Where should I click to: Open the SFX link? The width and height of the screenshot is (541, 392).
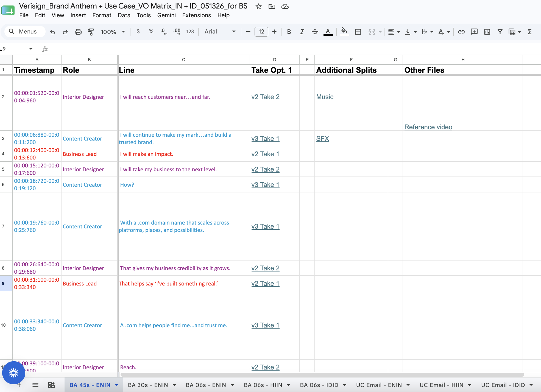[x=322, y=139]
